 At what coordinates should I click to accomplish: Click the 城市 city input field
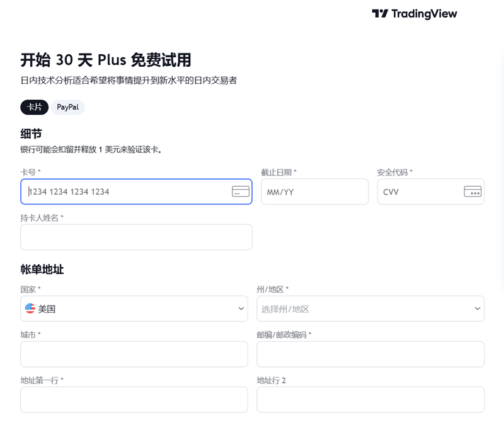tap(134, 354)
